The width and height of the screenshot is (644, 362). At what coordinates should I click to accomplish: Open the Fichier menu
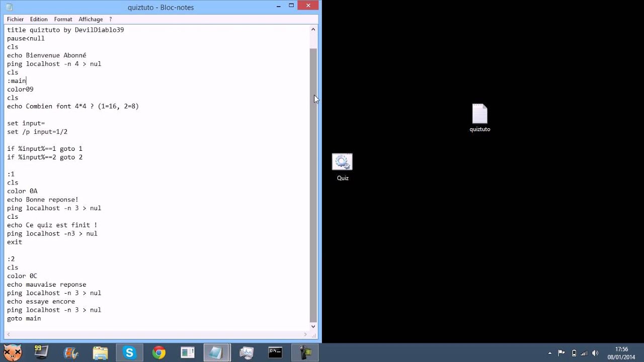(x=15, y=19)
